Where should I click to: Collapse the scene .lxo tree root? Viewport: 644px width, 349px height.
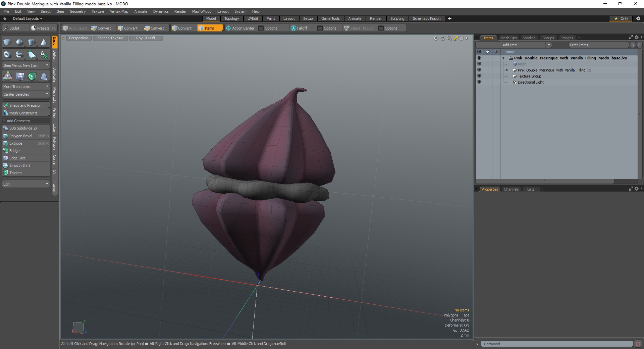coord(503,58)
